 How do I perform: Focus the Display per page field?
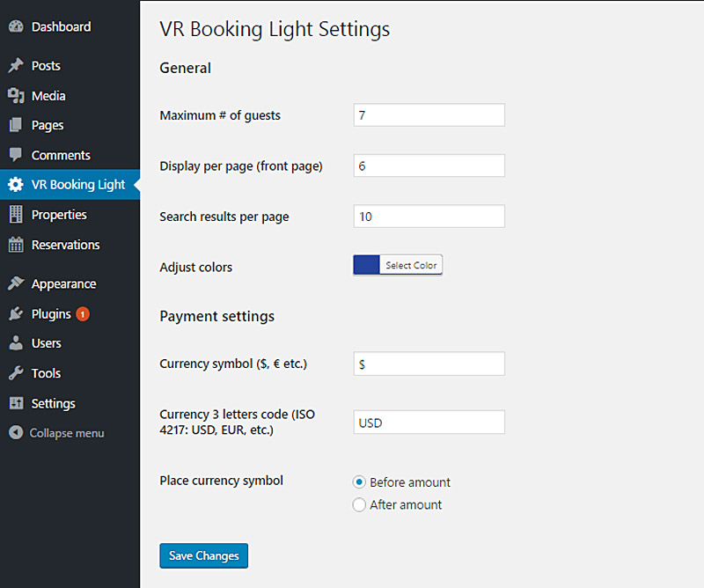[x=429, y=165]
